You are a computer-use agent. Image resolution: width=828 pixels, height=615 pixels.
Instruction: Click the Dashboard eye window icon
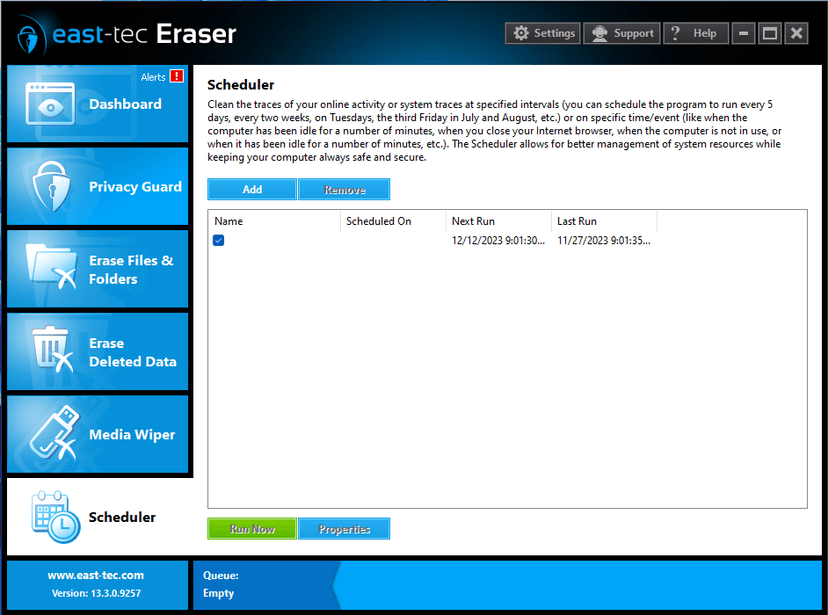tap(50, 104)
